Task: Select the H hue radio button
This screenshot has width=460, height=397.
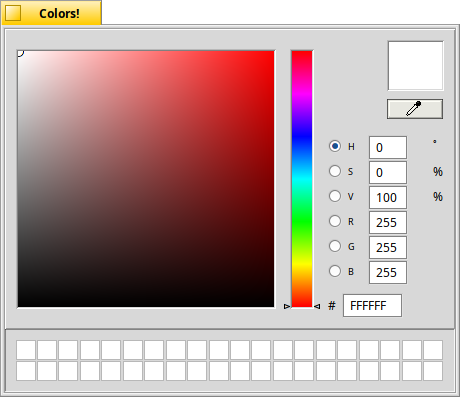Action: click(x=335, y=146)
